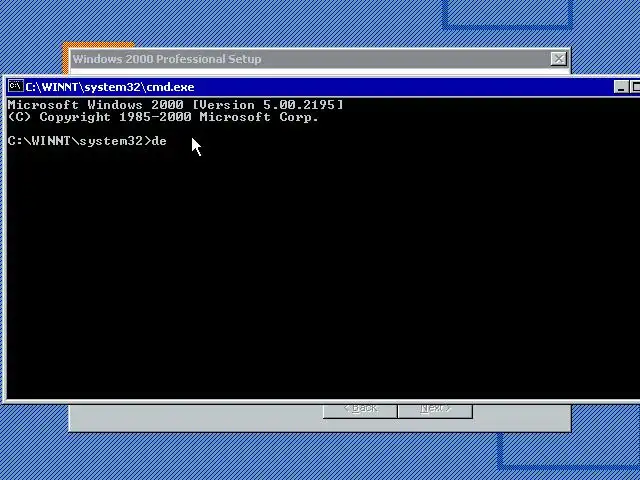Close the Windows 2000 Professional Setup window
The height and width of the screenshot is (480, 640).
(x=558, y=59)
